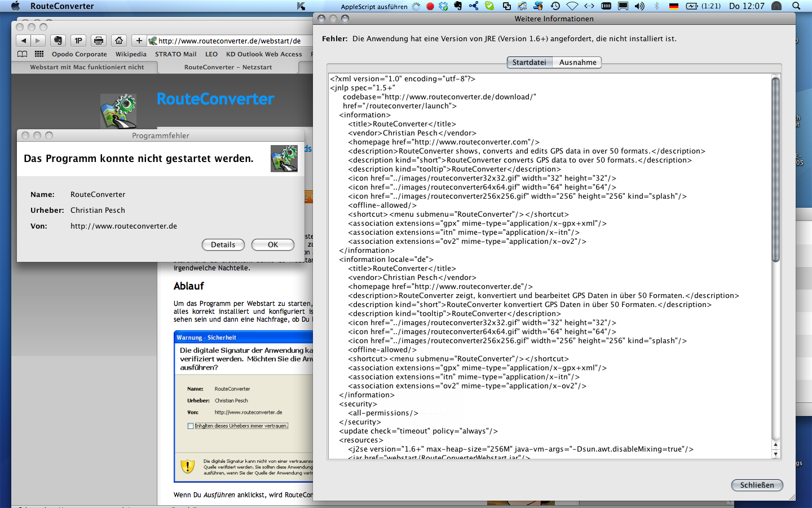Open German flag input source menu

[x=674, y=6]
